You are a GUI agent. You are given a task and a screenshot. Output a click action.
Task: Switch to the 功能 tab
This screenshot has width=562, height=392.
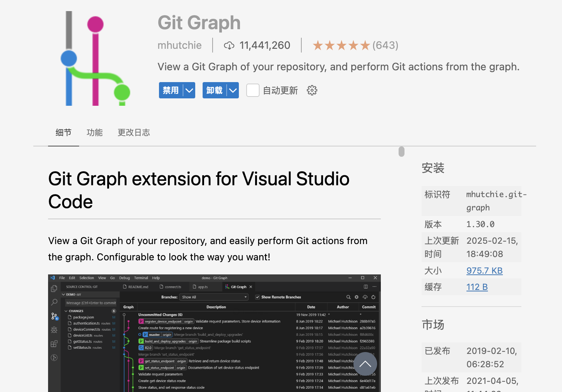coord(95,132)
